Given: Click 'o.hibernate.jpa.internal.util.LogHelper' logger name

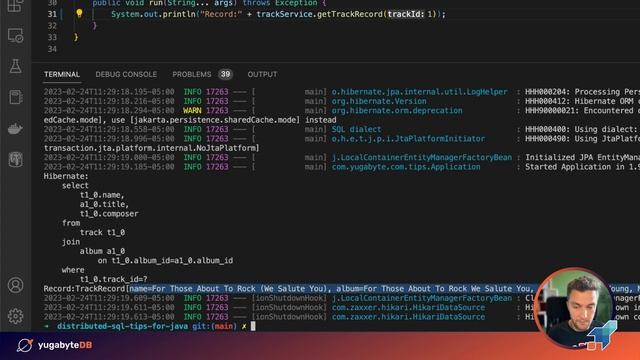Looking at the screenshot, I should tap(419, 92).
